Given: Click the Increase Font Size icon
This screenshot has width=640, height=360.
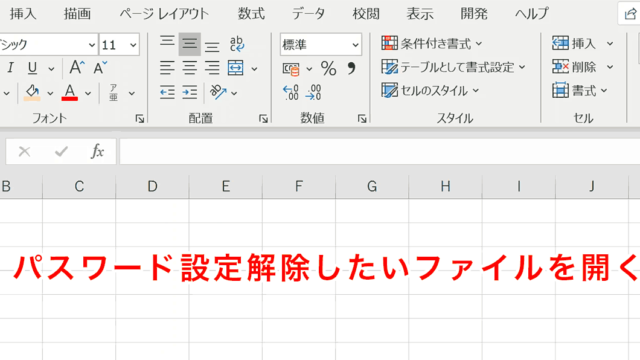Looking at the screenshot, I should (x=76, y=67).
